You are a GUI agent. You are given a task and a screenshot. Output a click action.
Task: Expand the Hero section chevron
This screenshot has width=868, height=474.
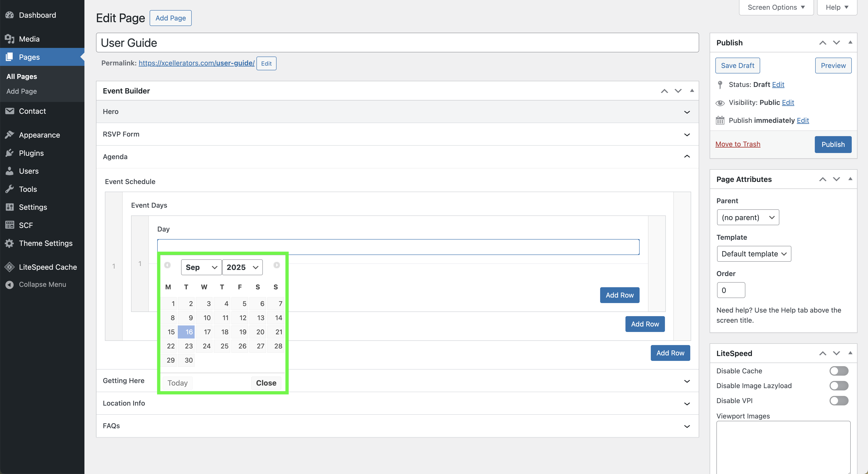coord(687,112)
